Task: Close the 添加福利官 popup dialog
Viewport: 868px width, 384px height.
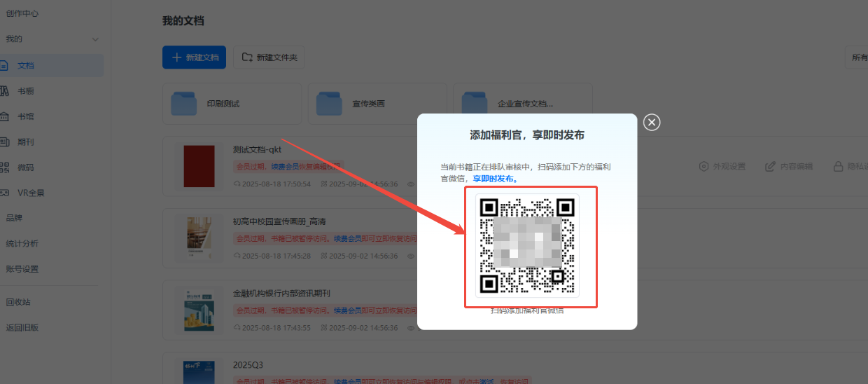Action: 652,123
